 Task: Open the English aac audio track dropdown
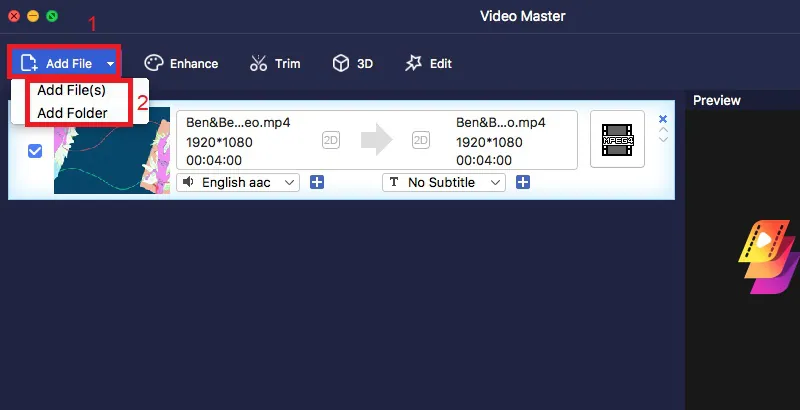(x=238, y=183)
